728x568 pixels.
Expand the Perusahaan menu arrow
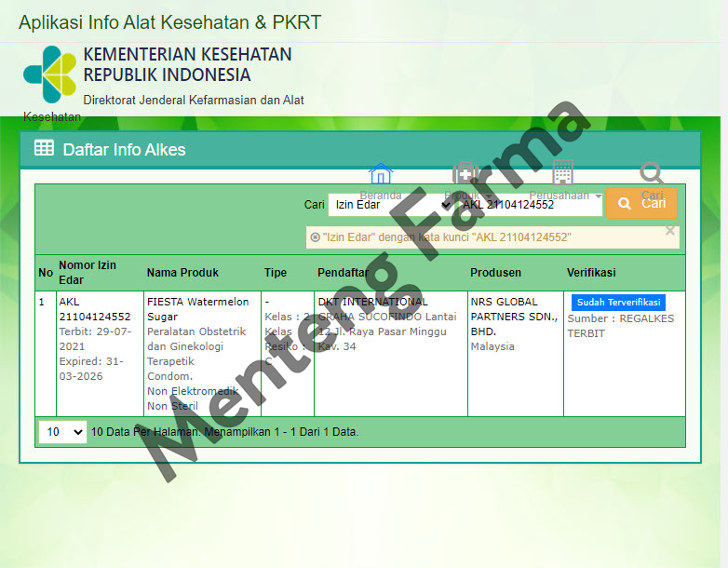[x=598, y=196]
